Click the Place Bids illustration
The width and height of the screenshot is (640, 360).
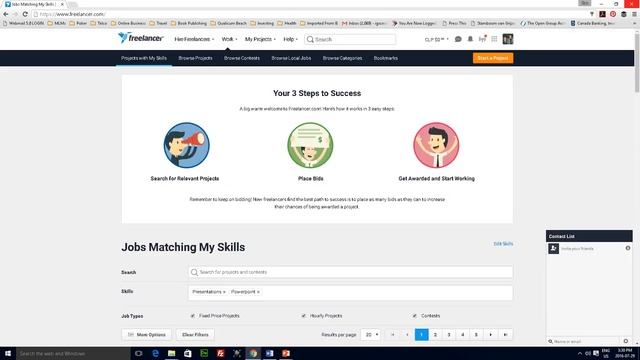pos(310,145)
